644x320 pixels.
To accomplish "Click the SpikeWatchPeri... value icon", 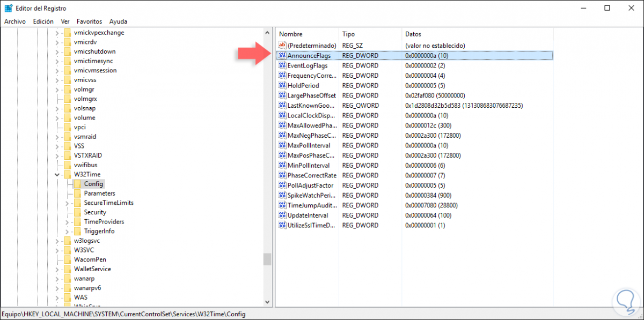I will click(x=282, y=195).
